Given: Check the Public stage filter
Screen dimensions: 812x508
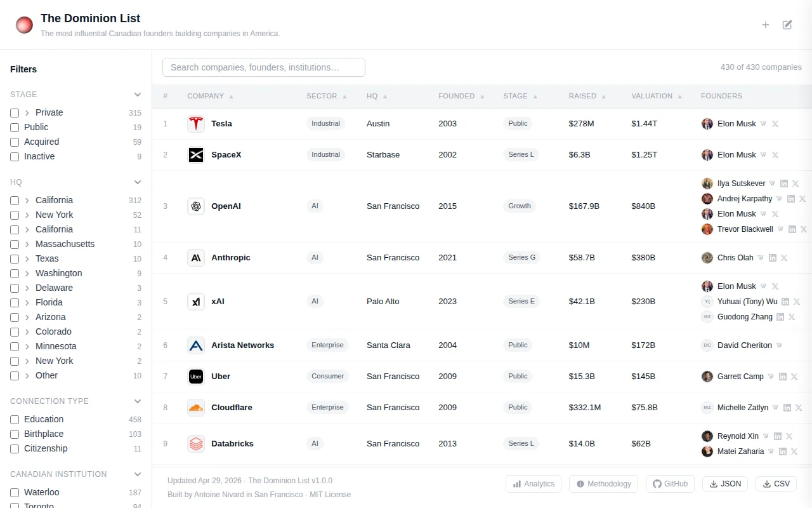Looking at the screenshot, I should 15,128.
